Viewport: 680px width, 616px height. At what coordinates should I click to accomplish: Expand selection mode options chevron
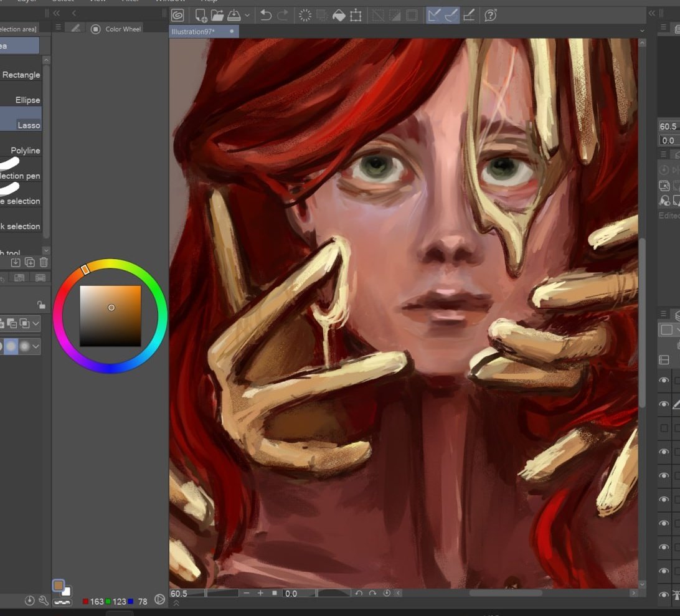[36, 324]
